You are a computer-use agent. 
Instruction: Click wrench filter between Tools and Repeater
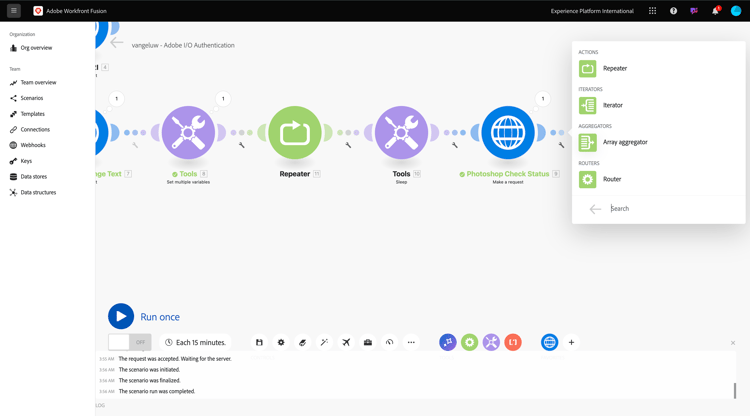tap(242, 145)
